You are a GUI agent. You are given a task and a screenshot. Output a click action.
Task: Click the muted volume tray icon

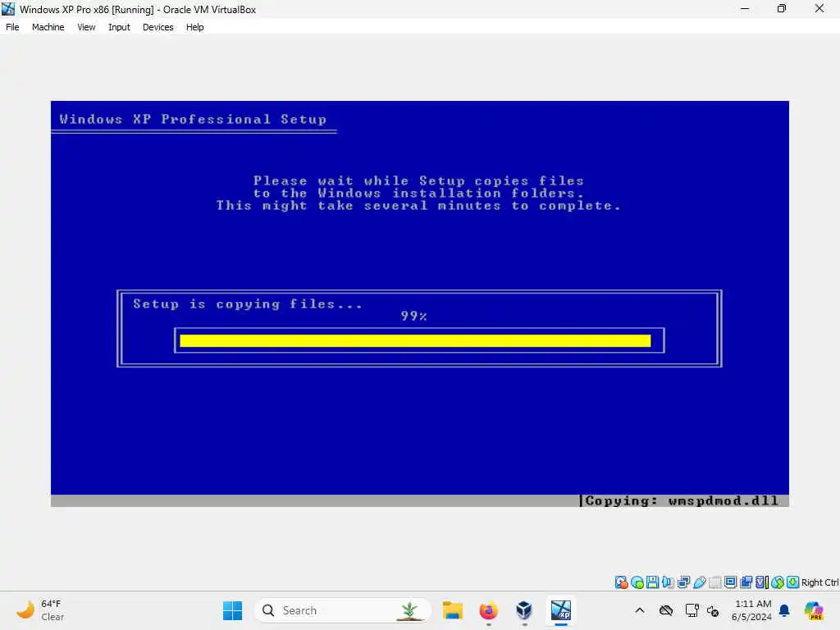[x=713, y=610]
